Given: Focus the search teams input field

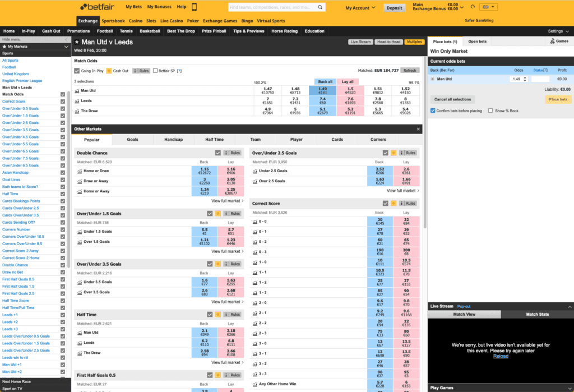Looking at the screenshot, I should [273, 7].
